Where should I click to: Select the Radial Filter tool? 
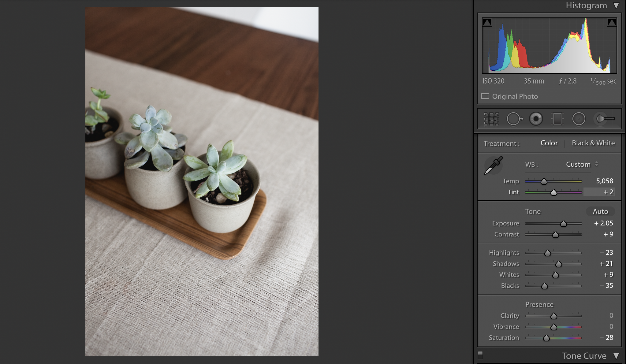579,119
